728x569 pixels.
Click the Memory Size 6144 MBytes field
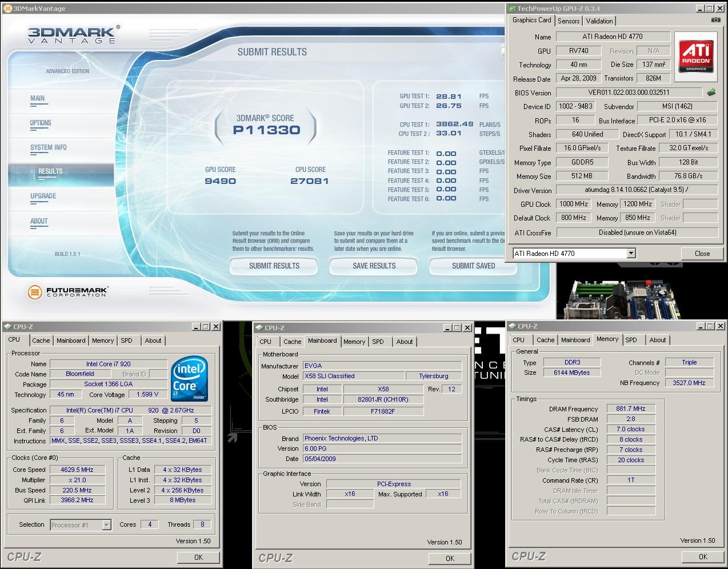tap(571, 372)
